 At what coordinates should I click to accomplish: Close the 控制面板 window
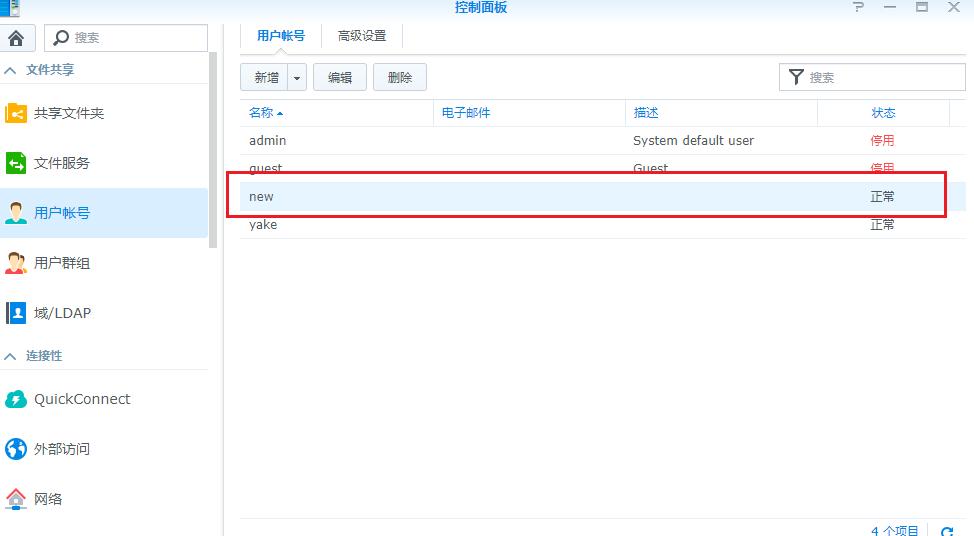[954, 7]
